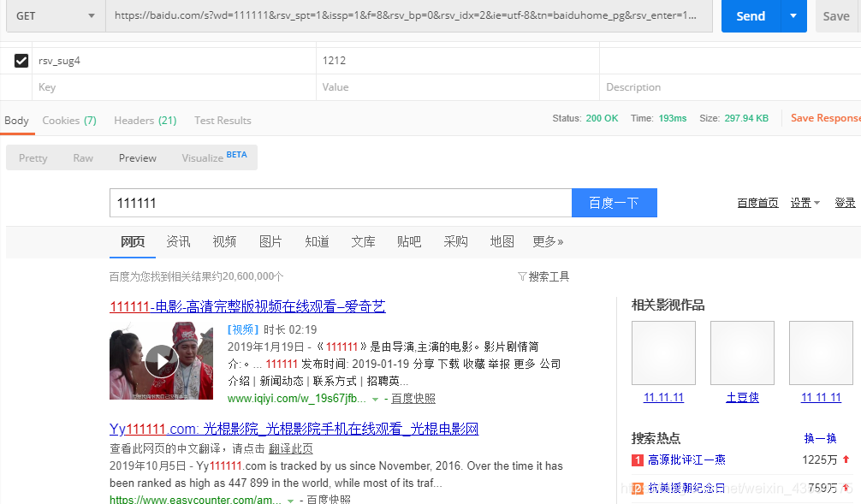Select the Pretty view
The width and height of the screenshot is (861, 504).
pos(33,158)
